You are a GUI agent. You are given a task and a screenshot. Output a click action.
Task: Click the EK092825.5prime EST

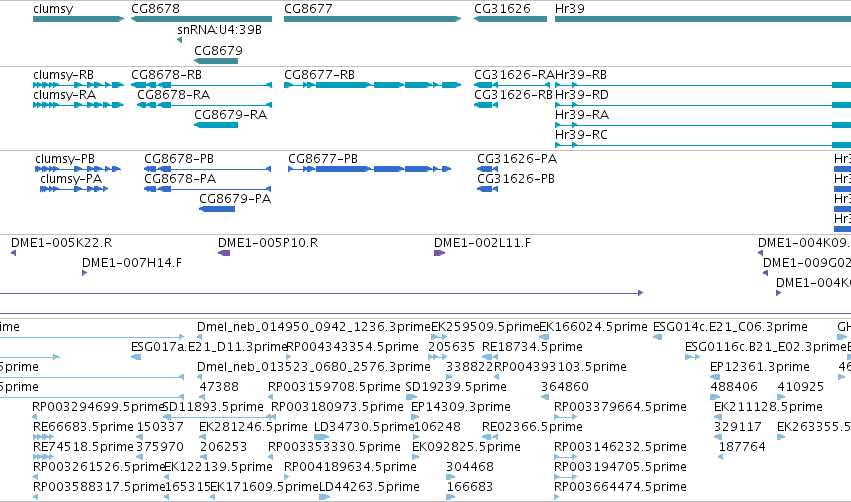[415, 457]
